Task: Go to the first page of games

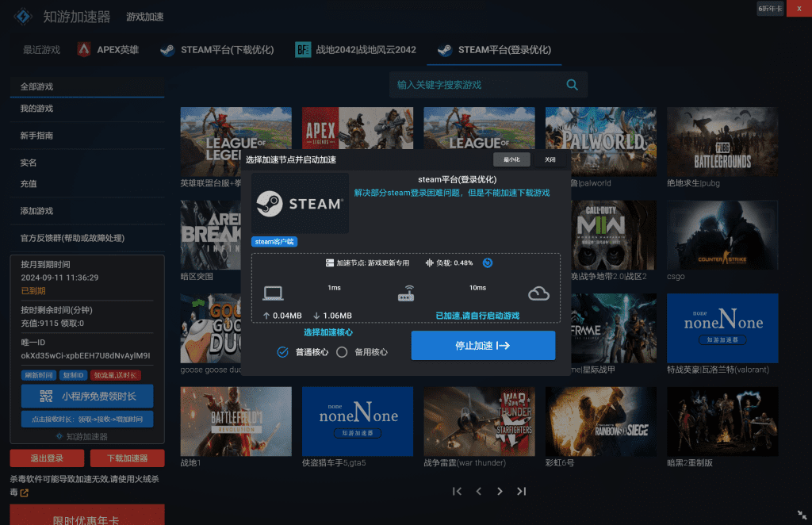Action: (457, 491)
